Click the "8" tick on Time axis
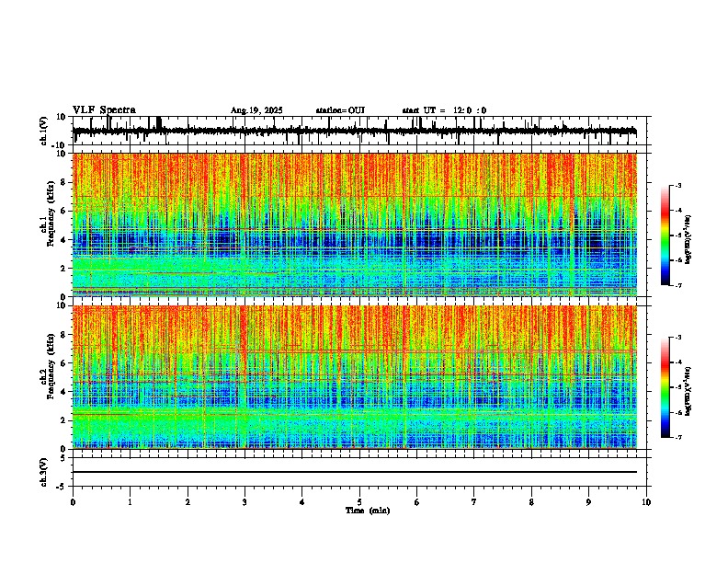This screenshot has width=728, height=563. click(531, 502)
